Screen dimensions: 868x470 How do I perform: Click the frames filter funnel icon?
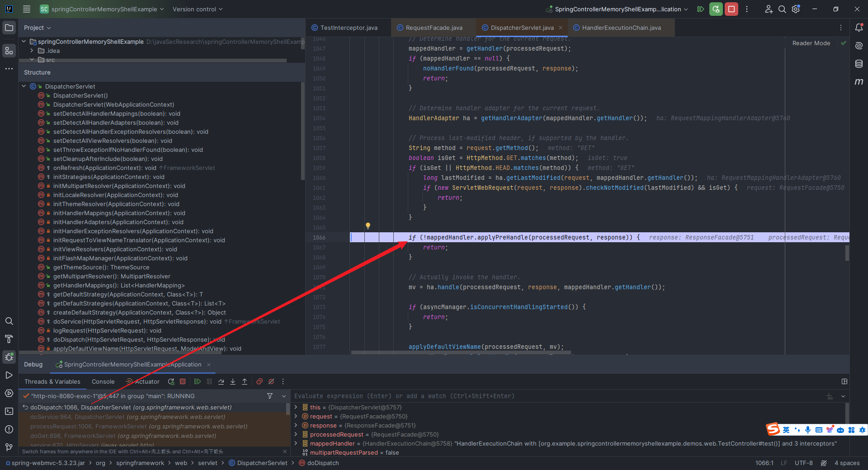pos(270,396)
